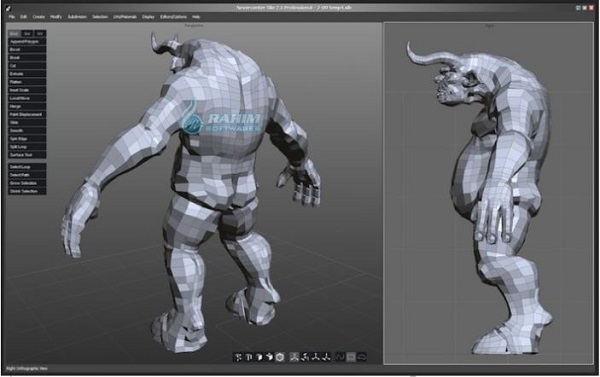
Task: Click the Extrude button
Action: tap(27, 73)
